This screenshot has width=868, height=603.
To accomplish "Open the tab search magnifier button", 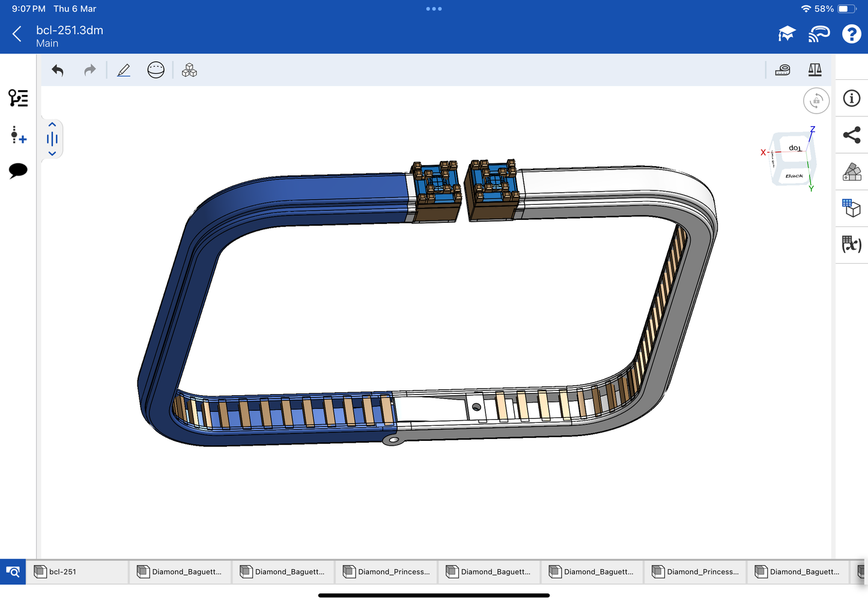I will 13,572.
